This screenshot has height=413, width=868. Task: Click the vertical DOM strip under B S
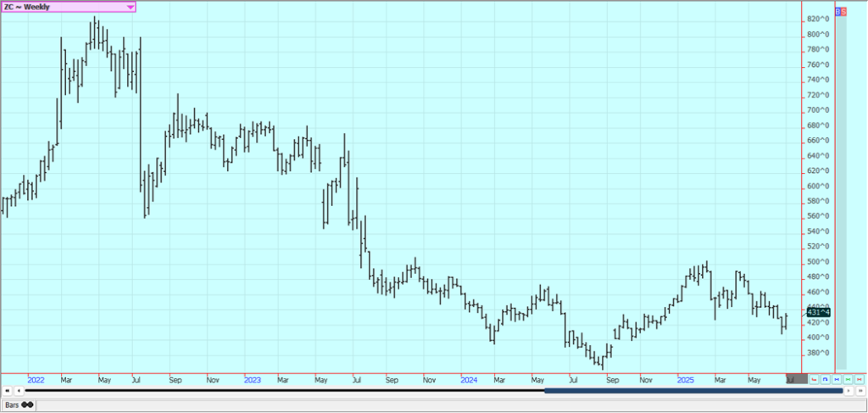click(841, 193)
